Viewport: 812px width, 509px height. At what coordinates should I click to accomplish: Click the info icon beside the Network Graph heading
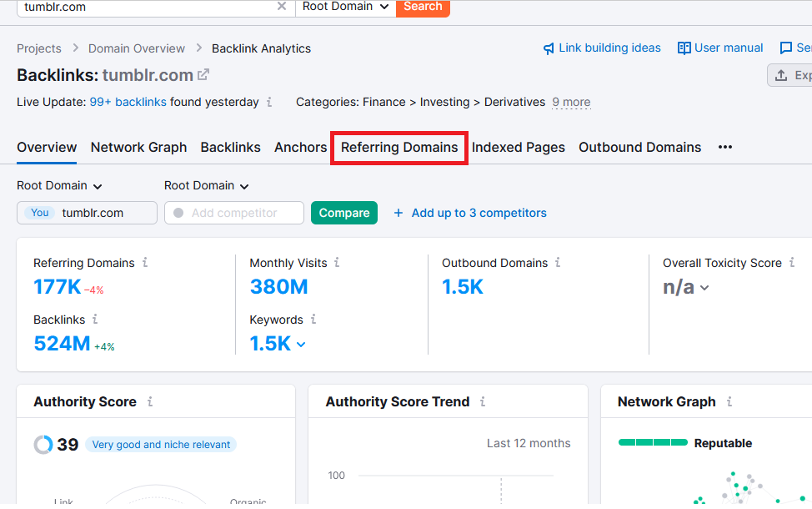pos(729,401)
